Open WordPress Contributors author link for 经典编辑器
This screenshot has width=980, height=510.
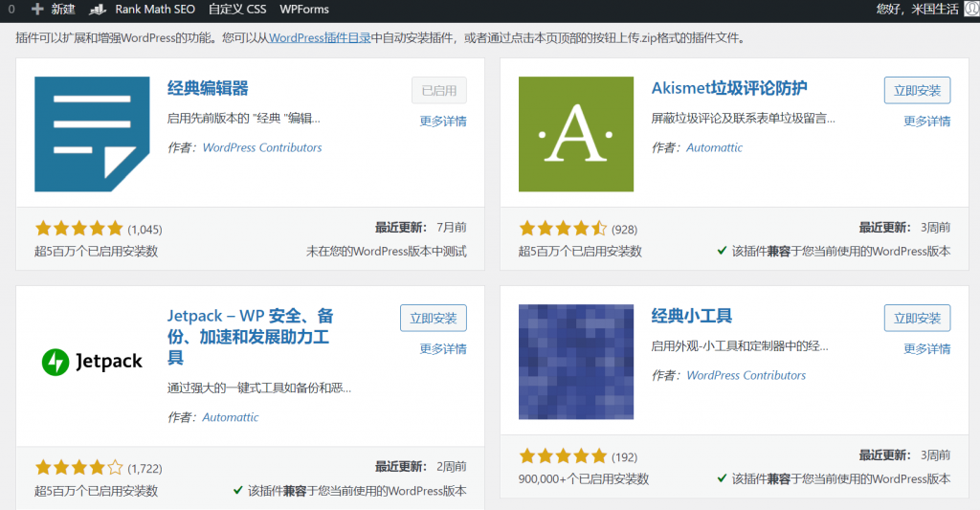[262, 147]
